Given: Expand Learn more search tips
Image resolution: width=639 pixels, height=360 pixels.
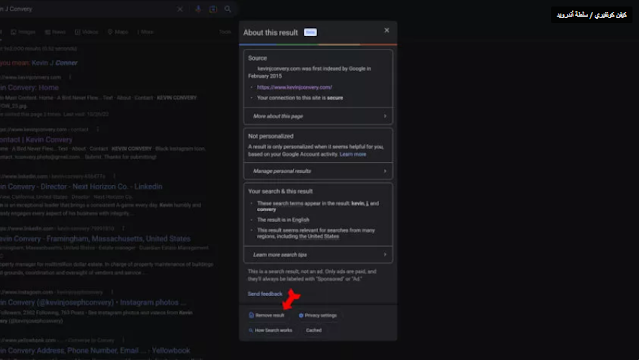Looking at the screenshot, I should click(x=318, y=255).
